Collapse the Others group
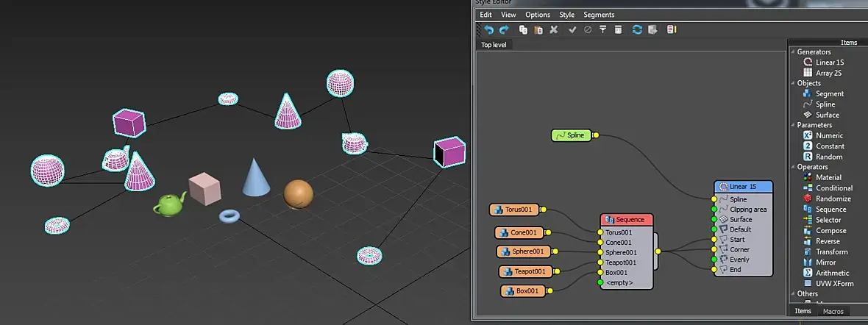Image resolution: width=868 pixels, height=325 pixels. click(x=793, y=294)
